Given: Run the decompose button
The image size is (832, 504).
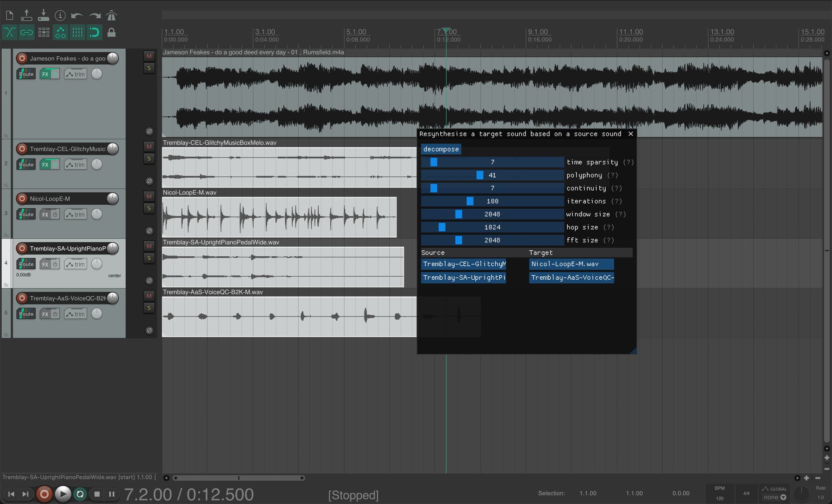Looking at the screenshot, I should tap(441, 149).
